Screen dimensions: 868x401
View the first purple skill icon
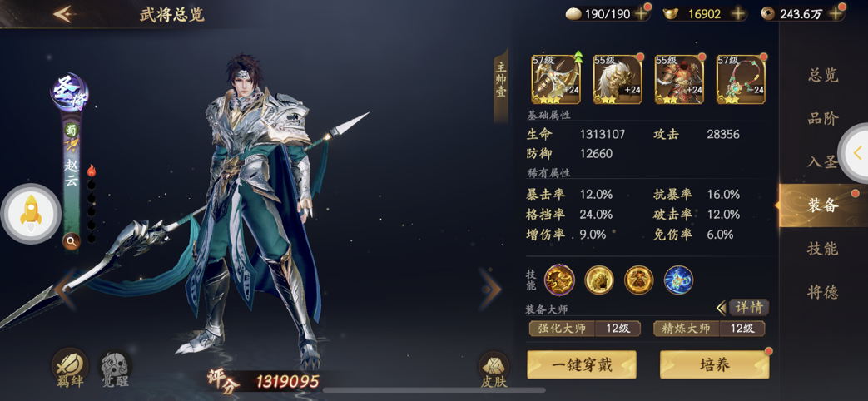[559, 280]
